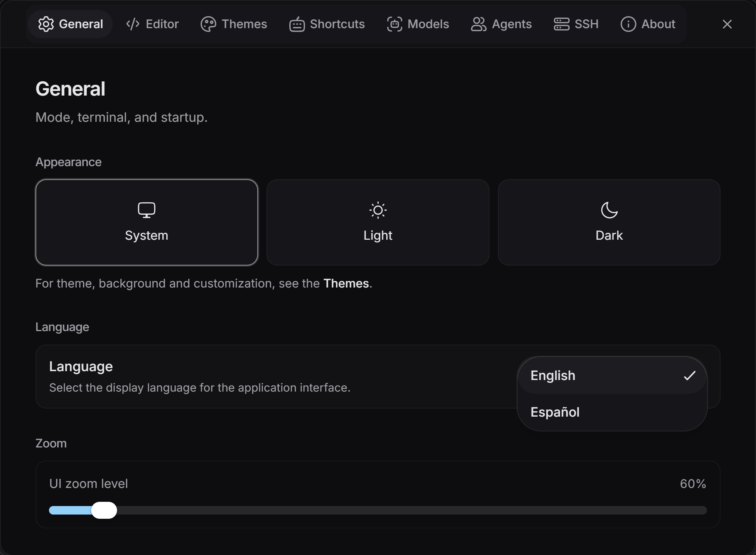The image size is (756, 555).
Task: Click the 60% zoom value
Action: click(x=693, y=484)
